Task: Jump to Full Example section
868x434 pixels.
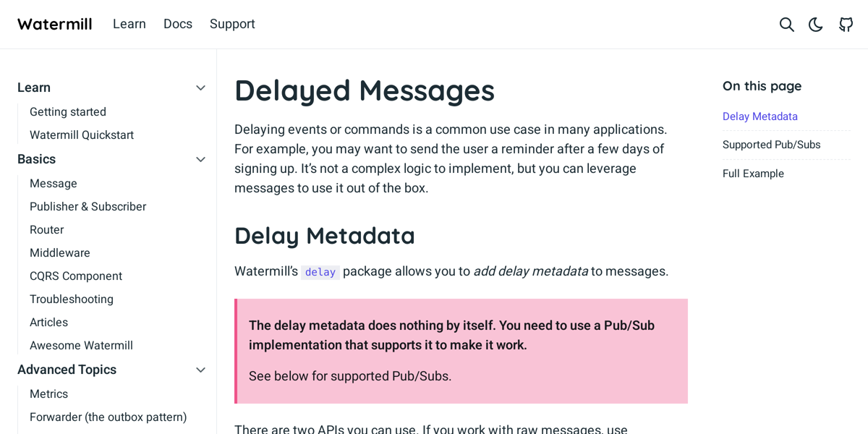Action: point(753,174)
